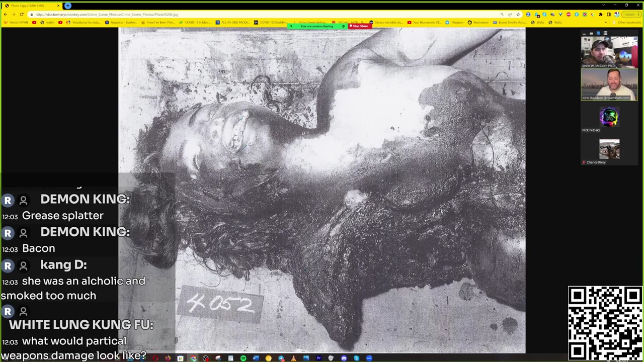Open the Restreamer bookmark
The image size is (644, 362).
478,23
